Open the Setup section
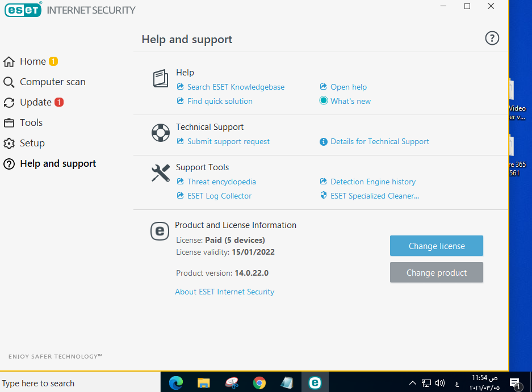This screenshot has width=532, height=392. tap(32, 143)
